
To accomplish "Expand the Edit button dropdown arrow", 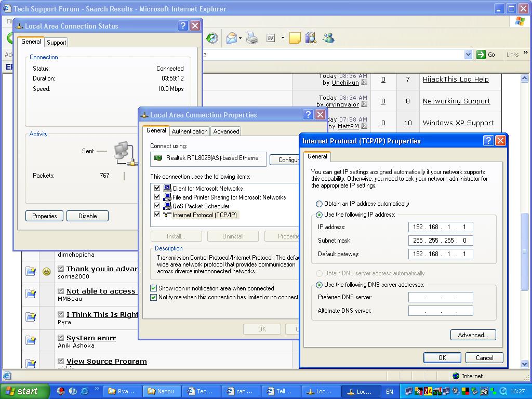I will [283, 38].
